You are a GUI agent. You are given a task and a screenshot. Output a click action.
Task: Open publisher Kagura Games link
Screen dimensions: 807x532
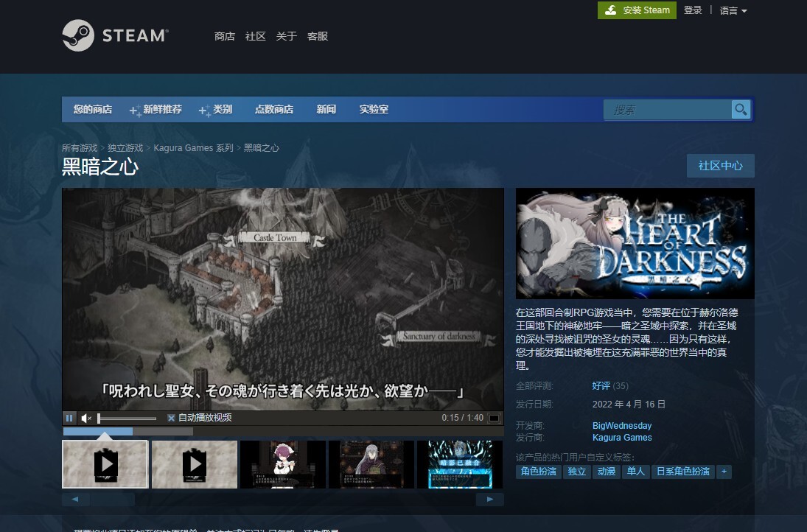pos(622,438)
